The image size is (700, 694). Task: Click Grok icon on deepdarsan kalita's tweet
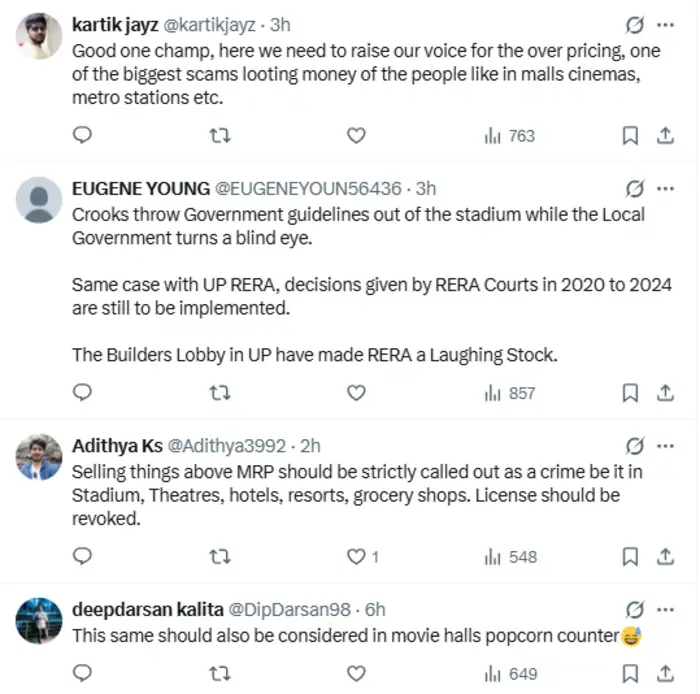(634, 608)
